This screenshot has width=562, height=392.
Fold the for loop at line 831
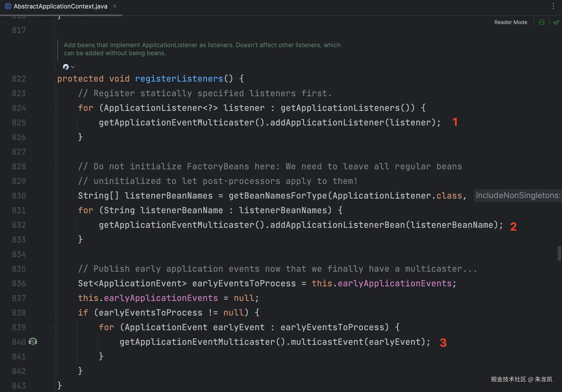coord(50,210)
